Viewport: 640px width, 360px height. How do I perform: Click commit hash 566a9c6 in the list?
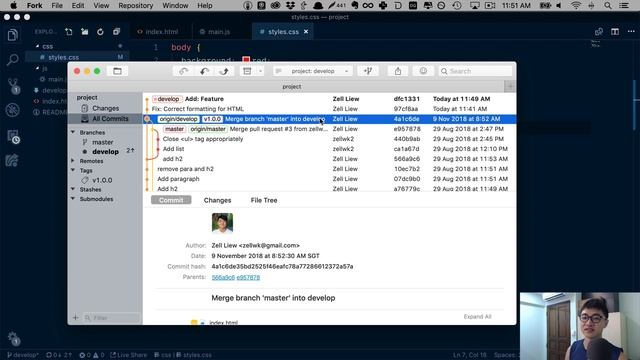click(407, 159)
